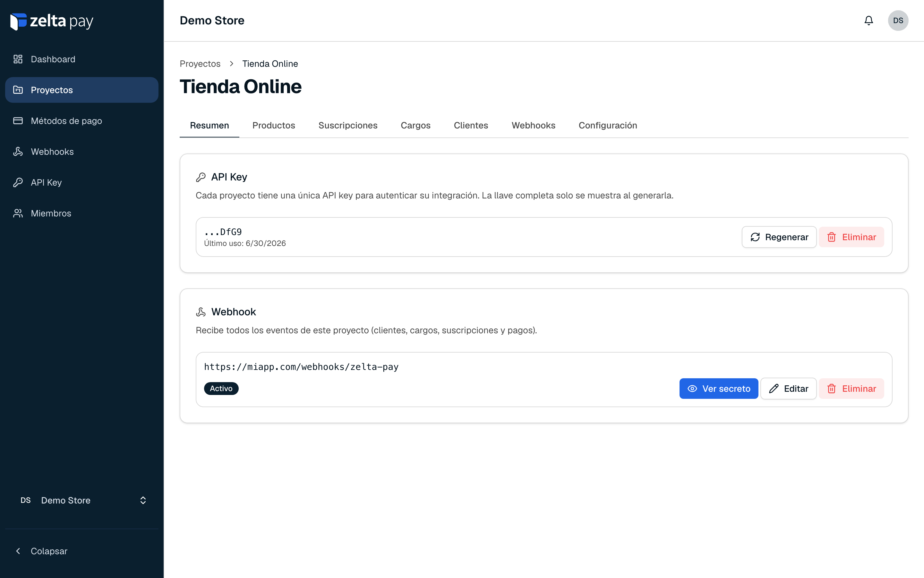
Task: Switch to the Configuración tab
Action: tap(608, 125)
